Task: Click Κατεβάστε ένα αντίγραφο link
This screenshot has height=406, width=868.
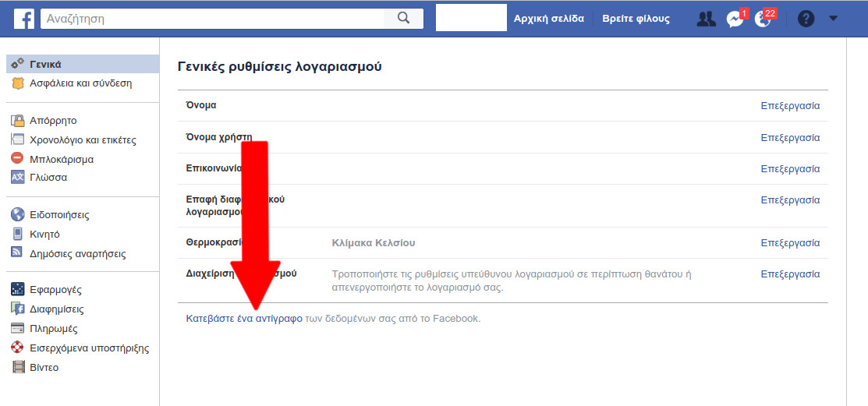Action: pyautogui.click(x=244, y=319)
